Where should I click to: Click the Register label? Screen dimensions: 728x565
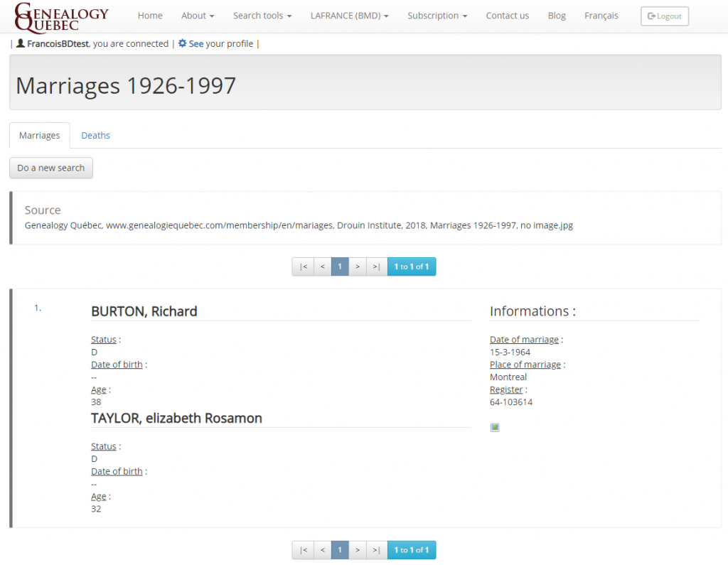click(506, 389)
